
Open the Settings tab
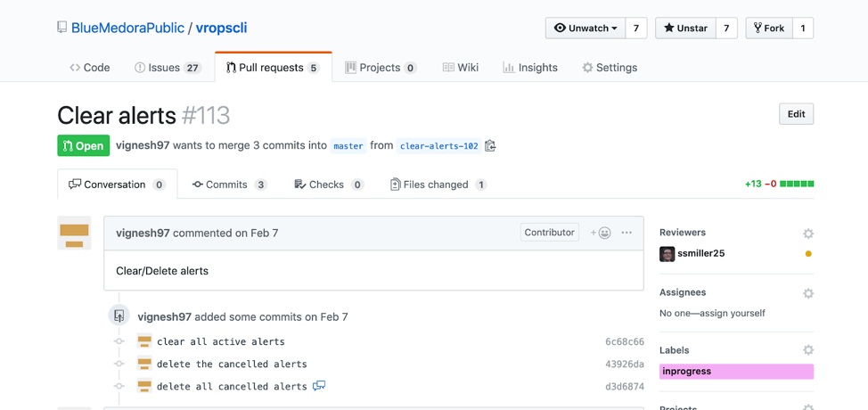610,68
